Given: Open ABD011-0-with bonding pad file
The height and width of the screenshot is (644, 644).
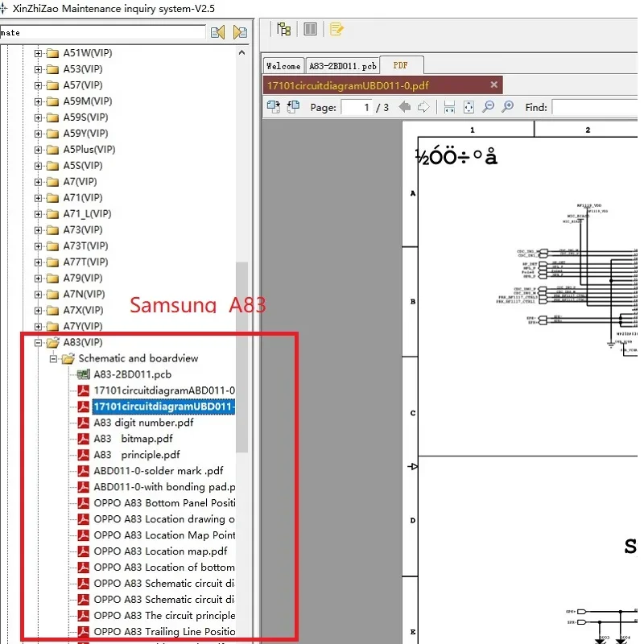Looking at the screenshot, I should [164, 487].
